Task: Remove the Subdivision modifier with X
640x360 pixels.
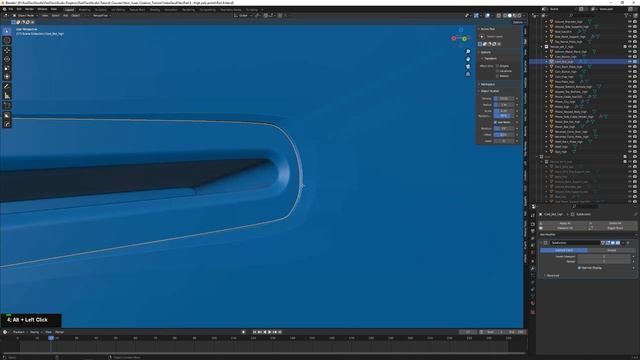Action: 629,243
